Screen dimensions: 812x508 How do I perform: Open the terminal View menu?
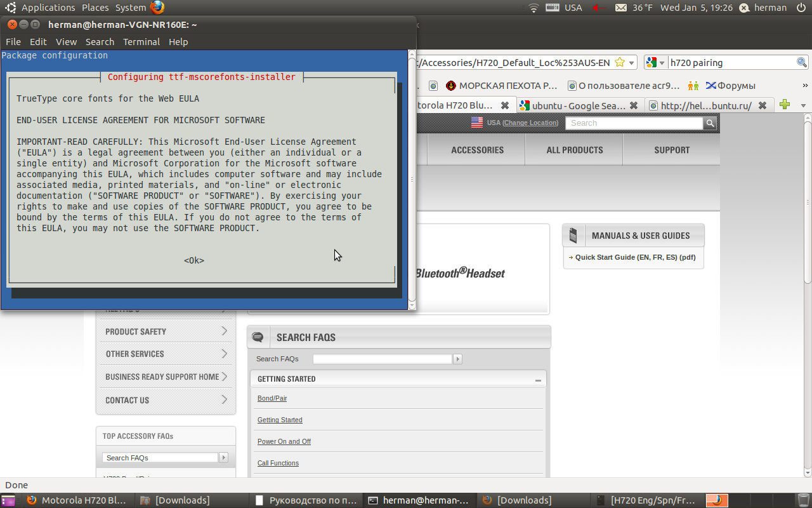point(66,42)
